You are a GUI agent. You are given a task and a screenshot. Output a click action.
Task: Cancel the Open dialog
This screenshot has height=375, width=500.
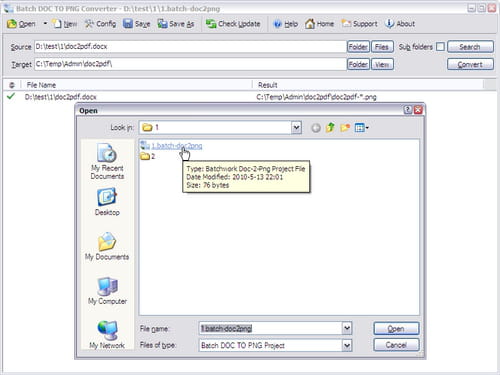tap(396, 345)
